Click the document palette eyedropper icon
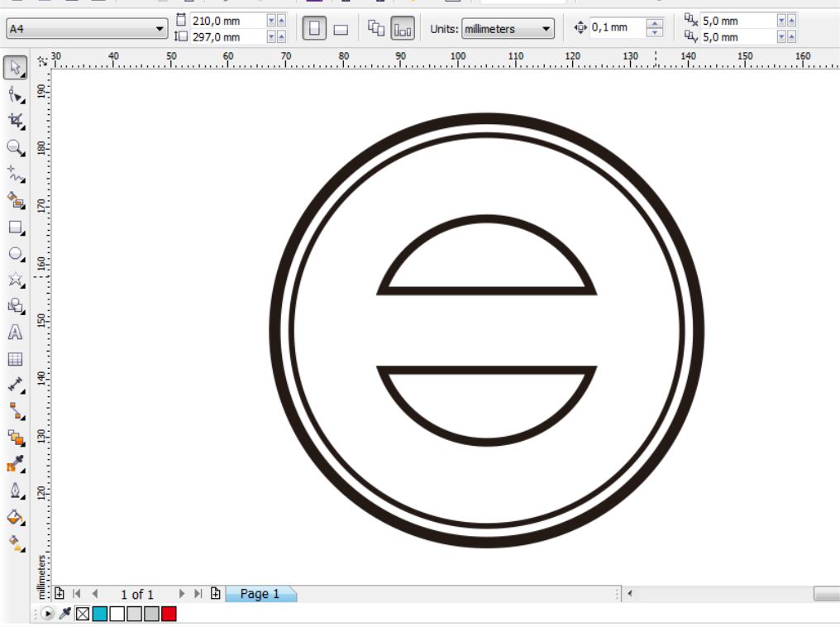 (x=64, y=614)
